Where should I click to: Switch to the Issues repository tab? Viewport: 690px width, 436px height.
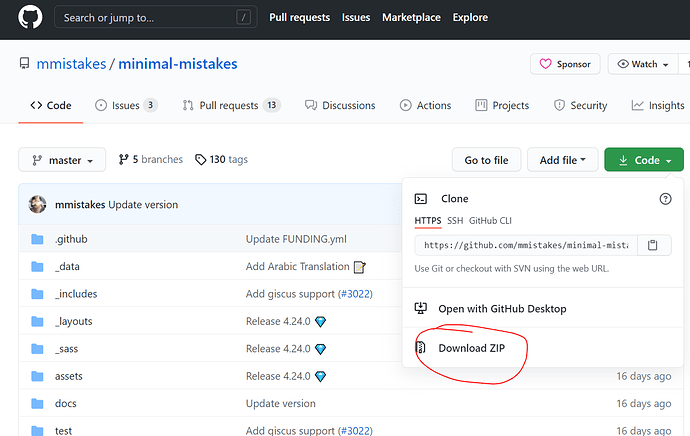pos(126,106)
